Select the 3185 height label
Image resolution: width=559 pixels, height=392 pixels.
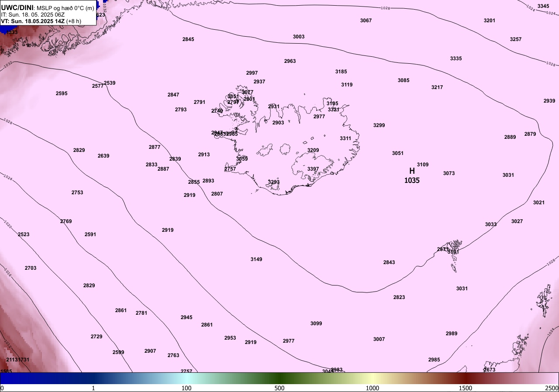pos(341,72)
